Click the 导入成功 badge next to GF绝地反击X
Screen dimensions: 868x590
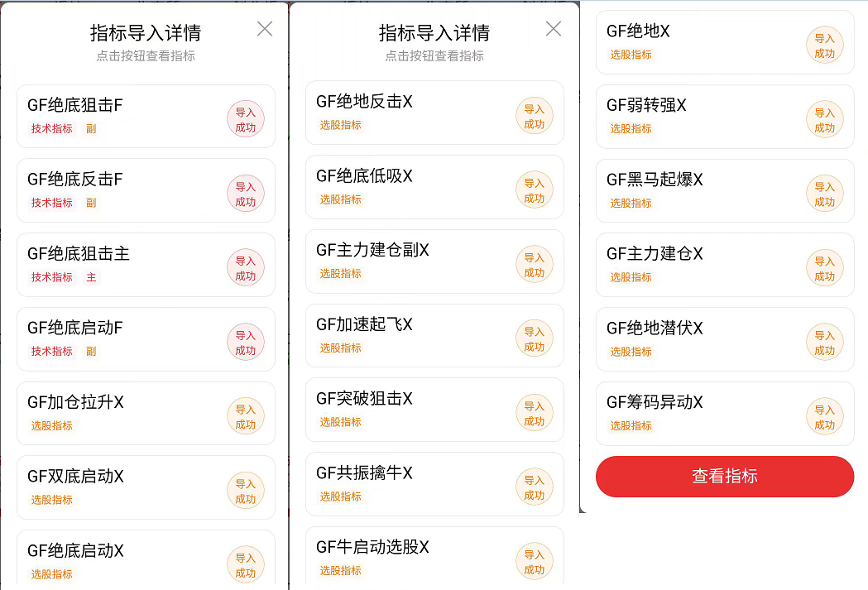535,113
